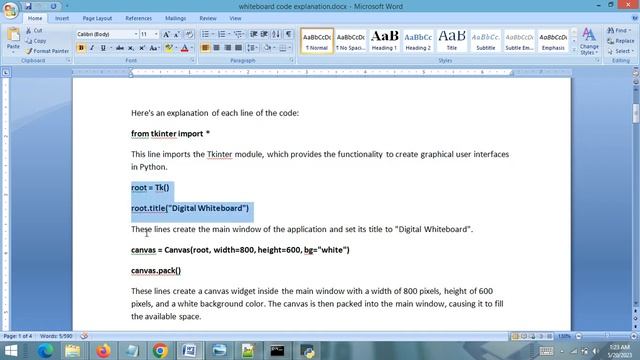
Task: Open Font dialog launcher
Action: (192, 60)
